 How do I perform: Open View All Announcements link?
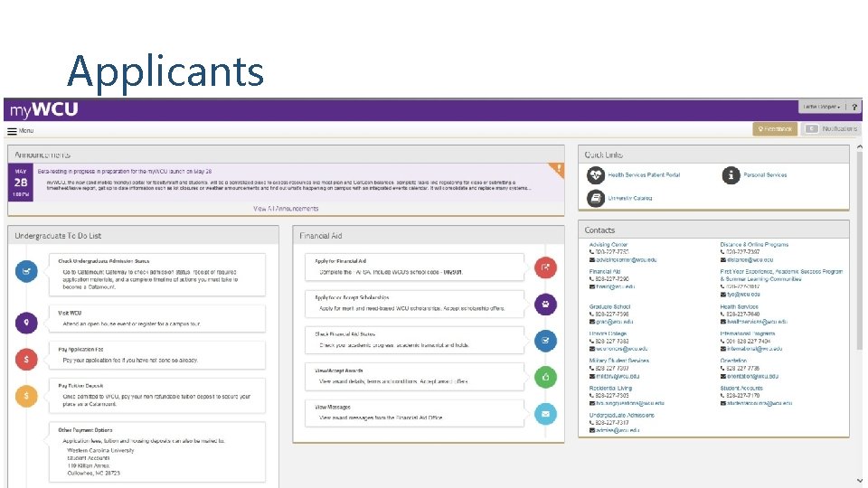(x=286, y=209)
